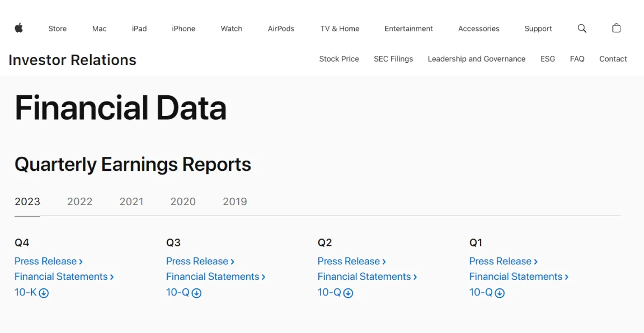Click the FAQ navigation link

[577, 59]
